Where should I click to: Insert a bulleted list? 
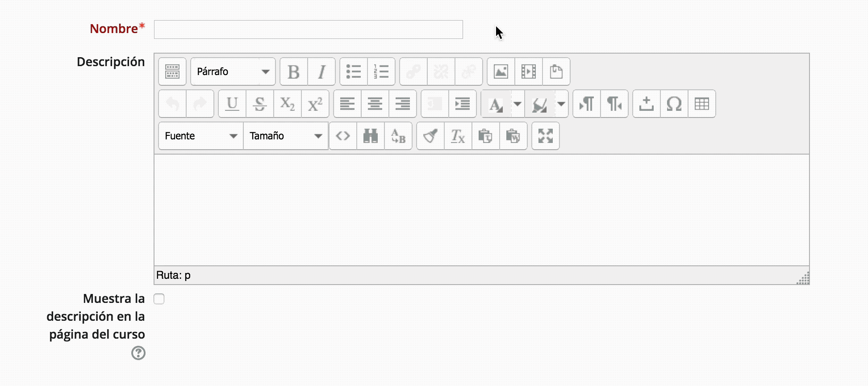click(x=353, y=71)
